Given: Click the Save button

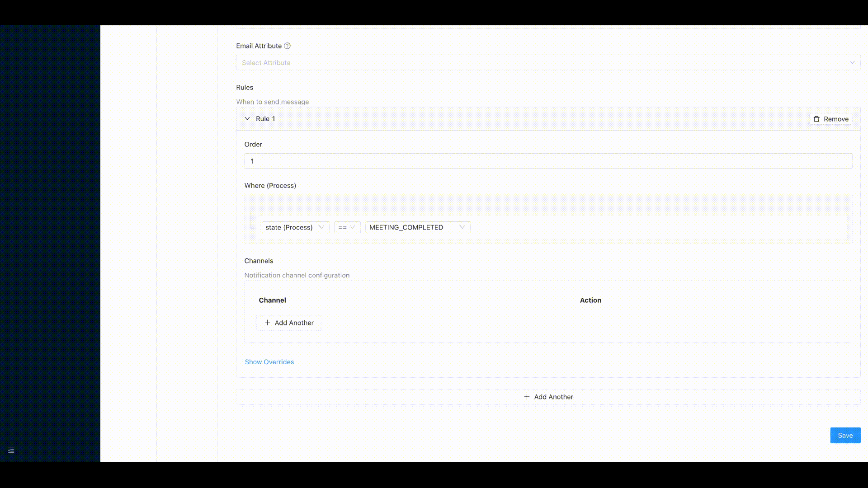Looking at the screenshot, I should [844, 435].
